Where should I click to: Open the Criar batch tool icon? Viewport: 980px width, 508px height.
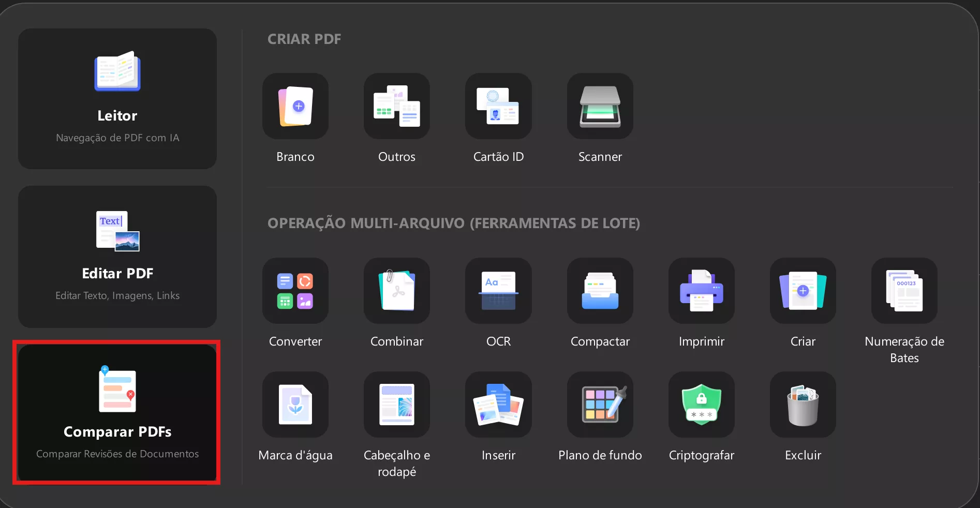click(803, 291)
